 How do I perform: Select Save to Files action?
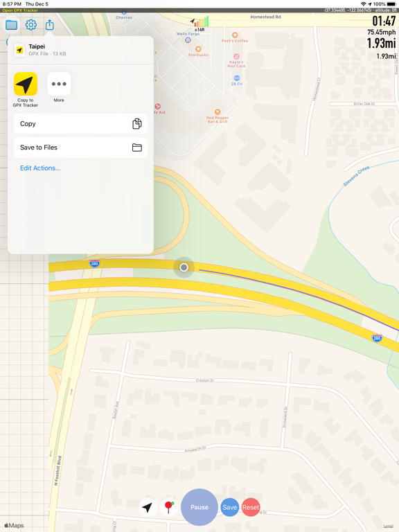pyautogui.click(x=80, y=148)
